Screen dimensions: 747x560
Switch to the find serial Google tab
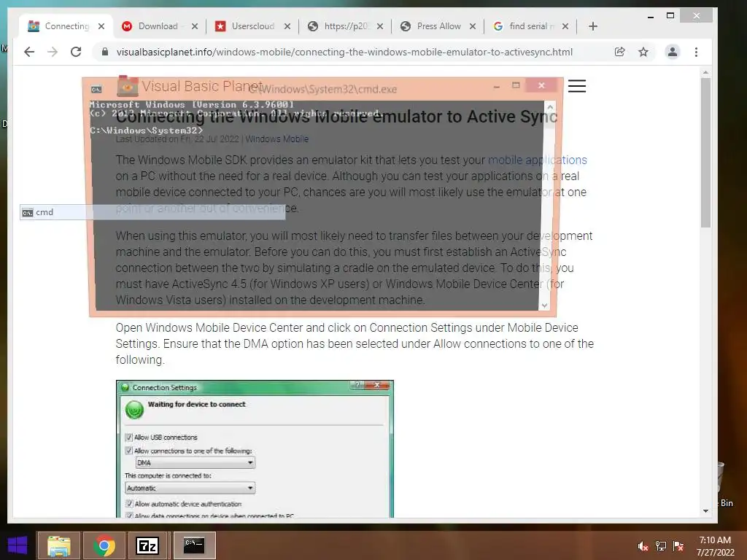click(530, 26)
